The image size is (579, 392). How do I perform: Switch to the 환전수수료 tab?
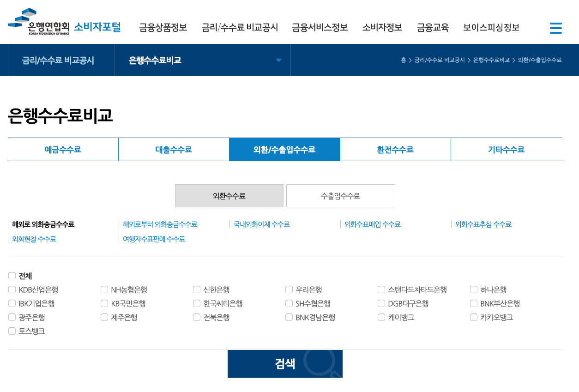coord(395,149)
